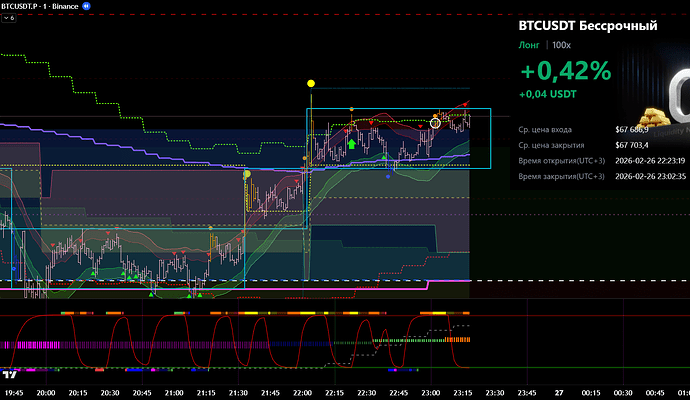This screenshot has width=690, height=400.
Task: Click the $67 686,9 entry price value
Action: [632, 130]
